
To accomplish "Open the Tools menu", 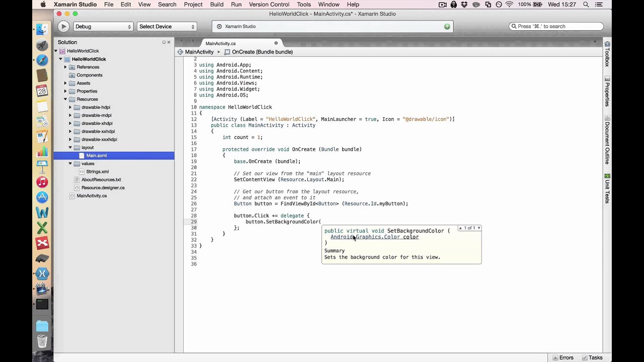I will click(x=304, y=5).
